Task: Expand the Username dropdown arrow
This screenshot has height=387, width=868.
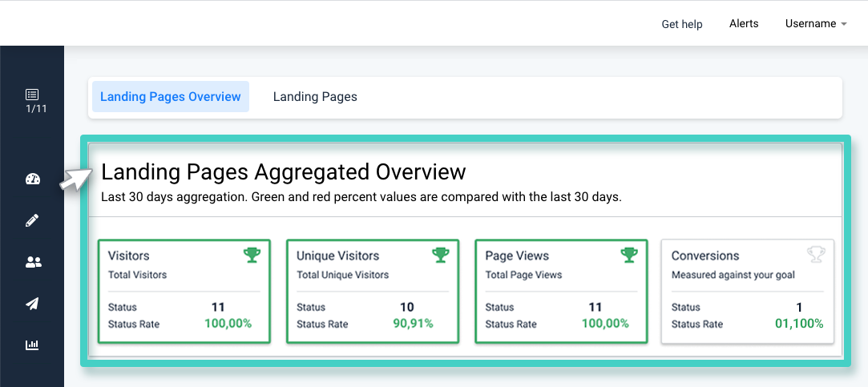Action: [844, 24]
